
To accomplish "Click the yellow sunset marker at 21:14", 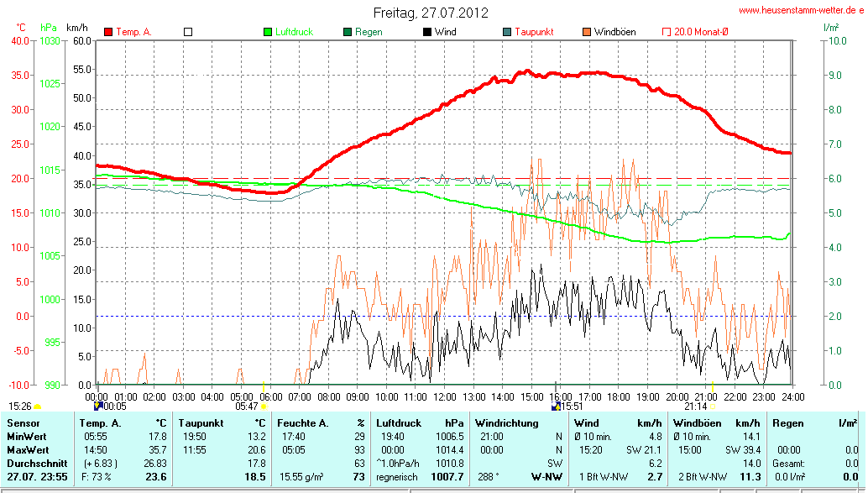I will 712,406.
